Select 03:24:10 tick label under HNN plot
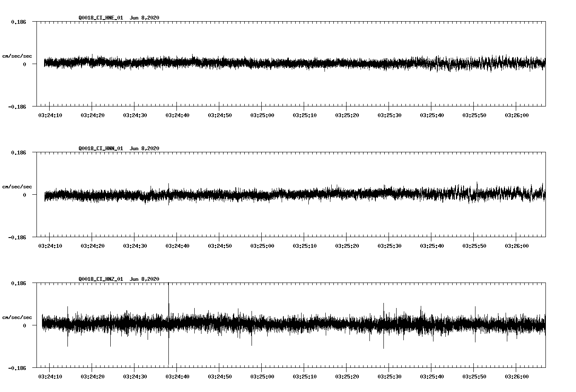Viewport: 576px width, 392px height. pyautogui.click(x=50, y=246)
